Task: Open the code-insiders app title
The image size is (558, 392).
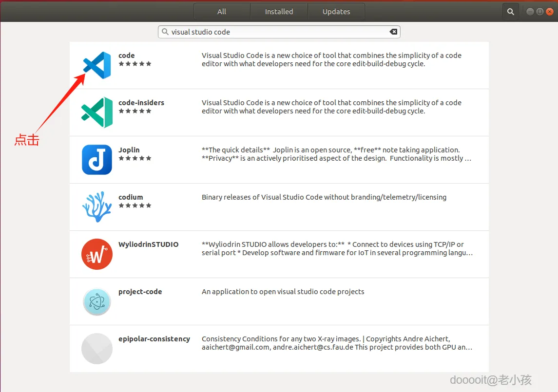Action: tap(141, 102)
